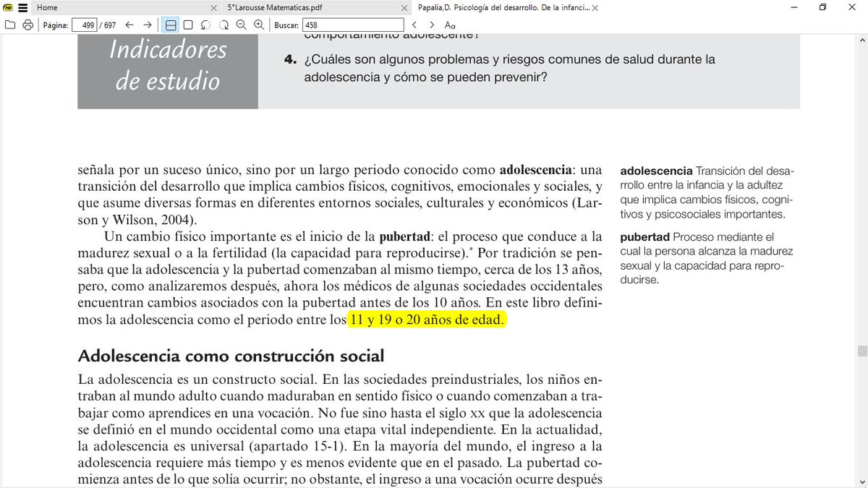Zoom out with the minus magnifier
This screenshot has height=488, width=868.
point(241,25)
